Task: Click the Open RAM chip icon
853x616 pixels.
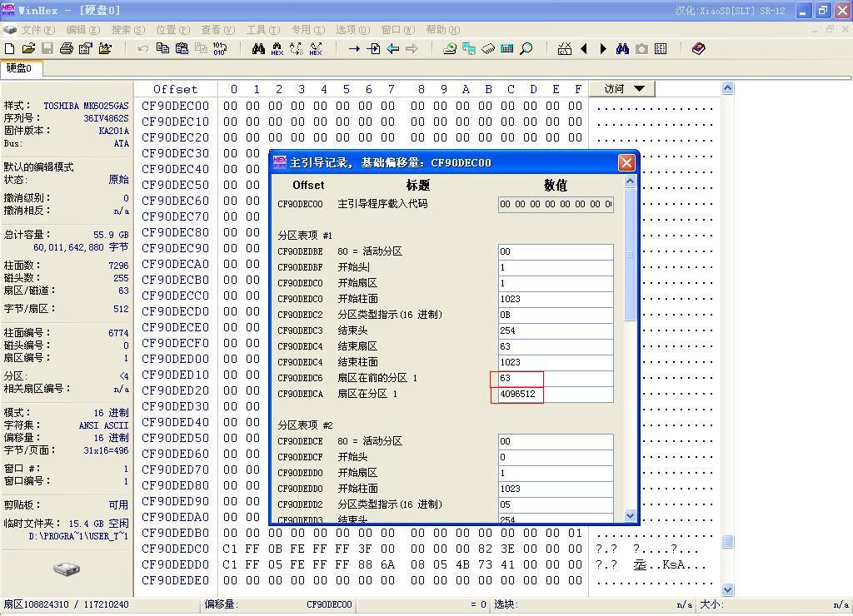Action: click(x=488, y=49)
